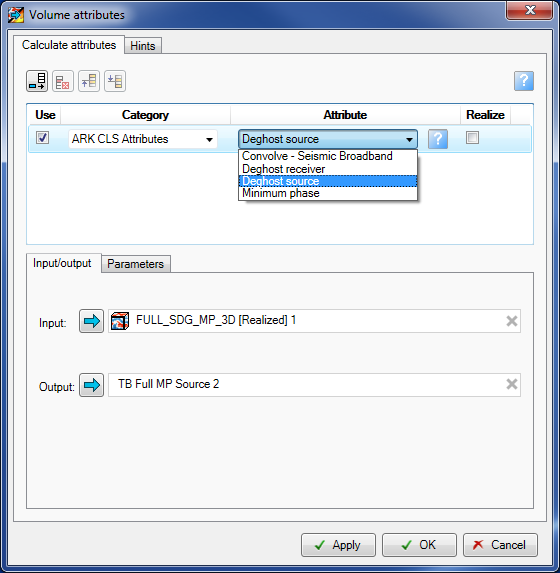Select Minimum phase from the list

tap(328, 193)
